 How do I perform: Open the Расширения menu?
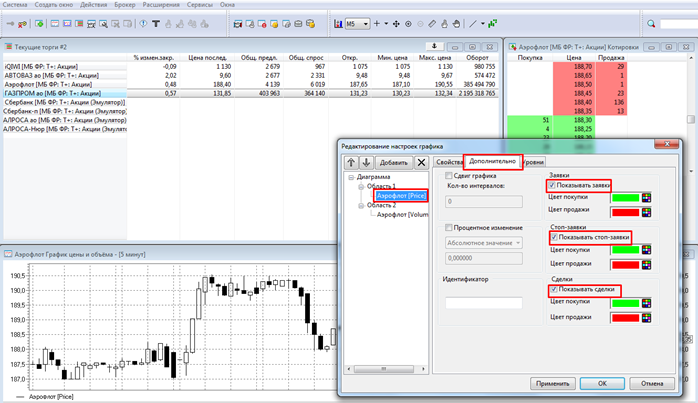click(x=161, y=4)
